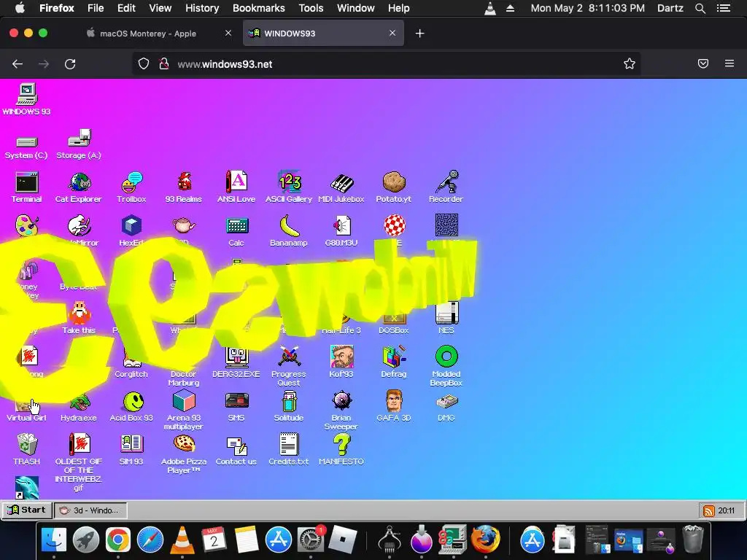
Task: Open the Bookmarks menu
Action: click(259, 8)
